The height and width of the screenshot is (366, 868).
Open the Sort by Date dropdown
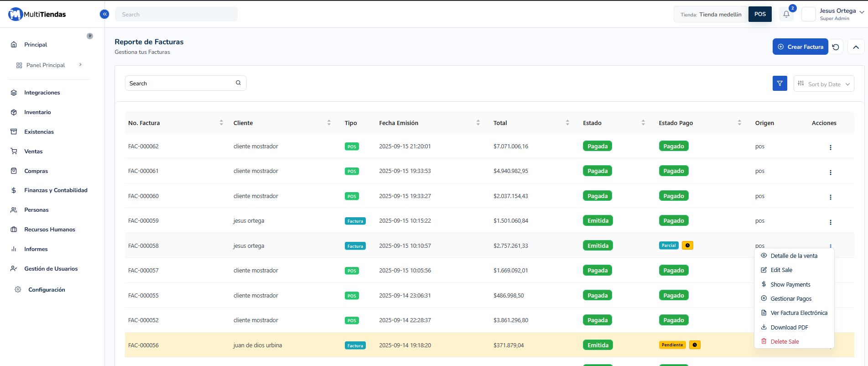pos(824,84)
